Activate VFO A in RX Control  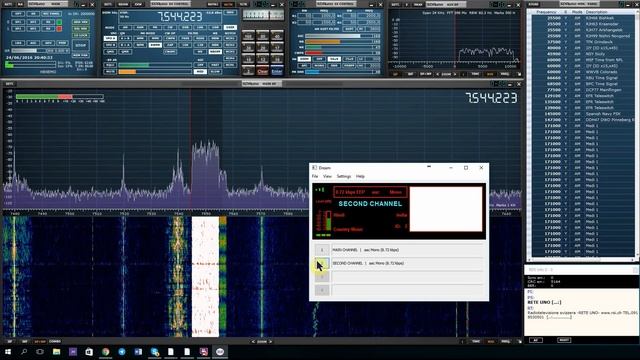click(111, 38)
